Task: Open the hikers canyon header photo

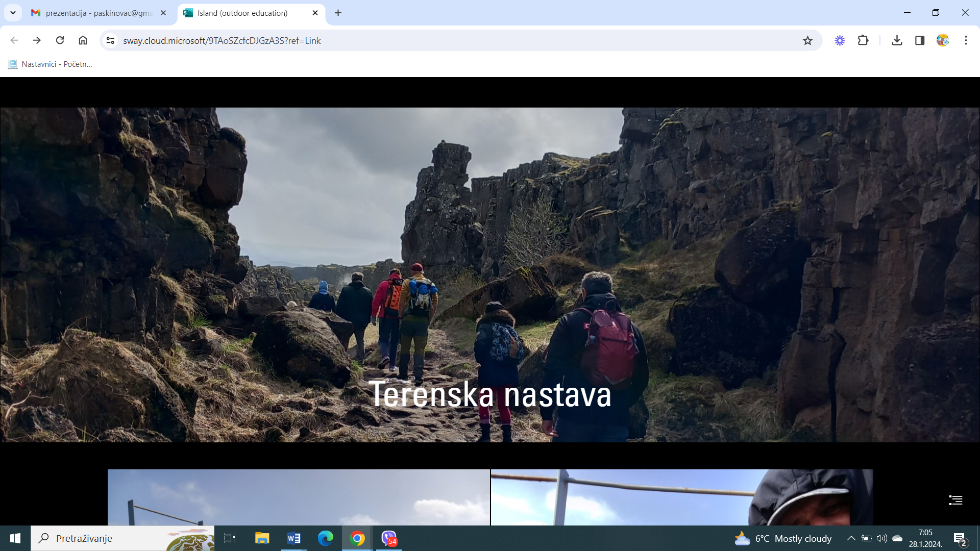Action: (490, 274)
